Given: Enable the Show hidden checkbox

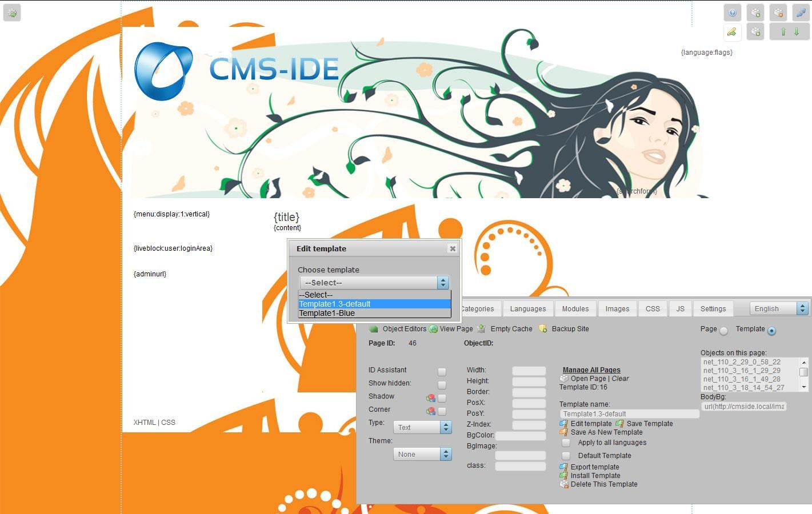Looking at the screenshot, I should pyautogui.click(x=442, y=385).
